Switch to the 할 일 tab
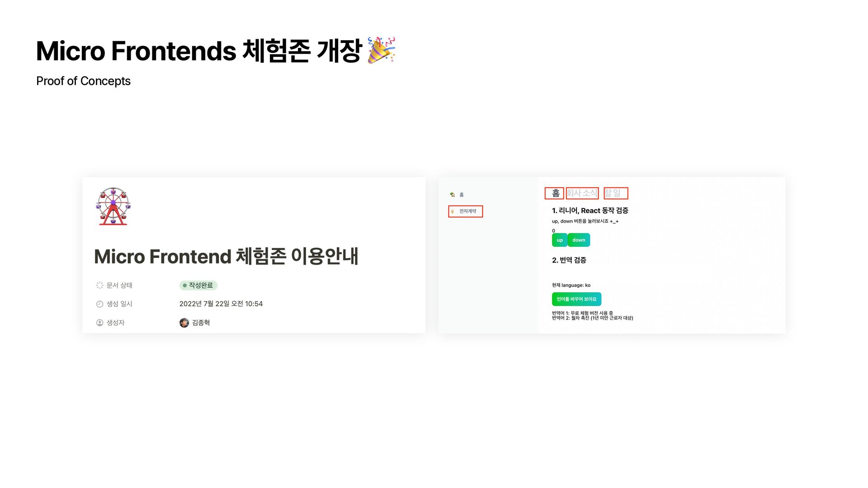The height and width of the screenshot is (488, 868). [x=615, y=193]
